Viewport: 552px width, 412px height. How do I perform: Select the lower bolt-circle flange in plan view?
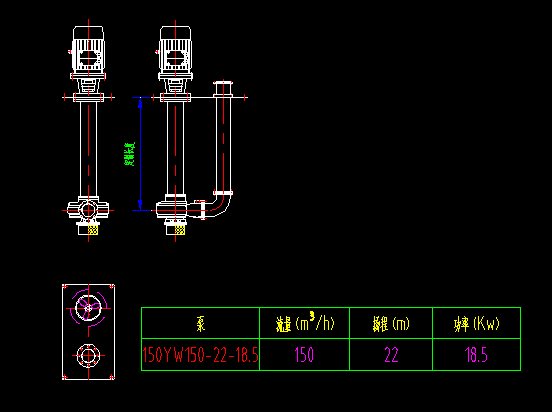88,356
